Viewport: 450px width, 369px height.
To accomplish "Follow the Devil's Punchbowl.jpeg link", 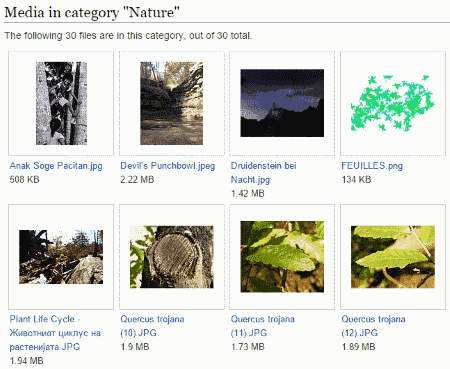I will (168, 166).
